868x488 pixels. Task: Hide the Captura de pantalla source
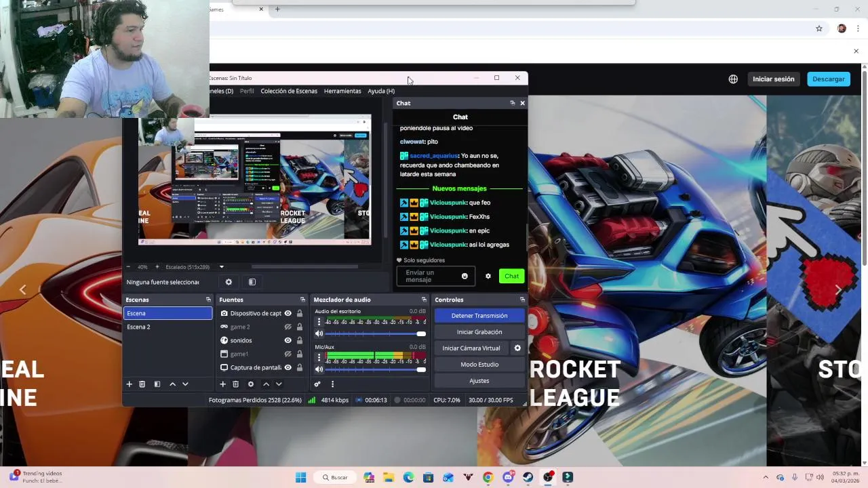pos(288,367)
